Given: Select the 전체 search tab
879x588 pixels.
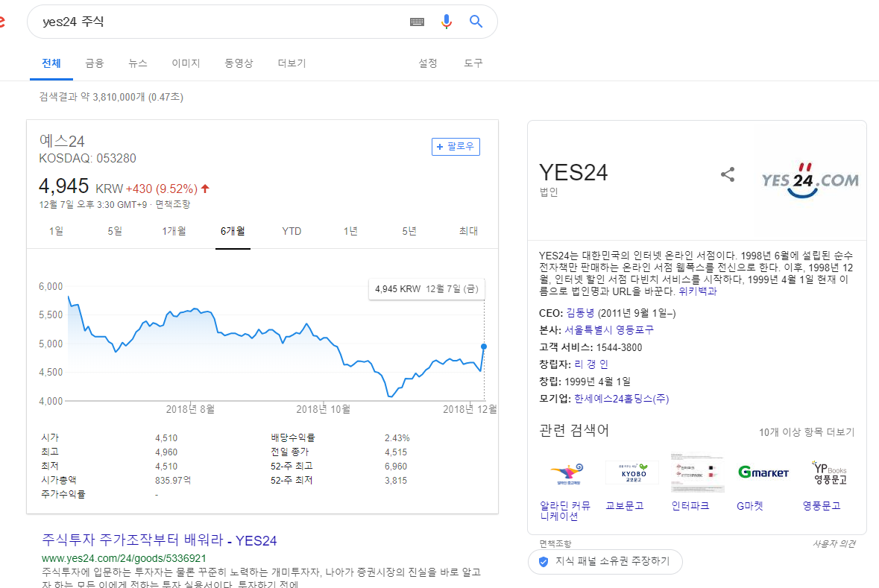Looking at the screenshot, I should [51, 63].
